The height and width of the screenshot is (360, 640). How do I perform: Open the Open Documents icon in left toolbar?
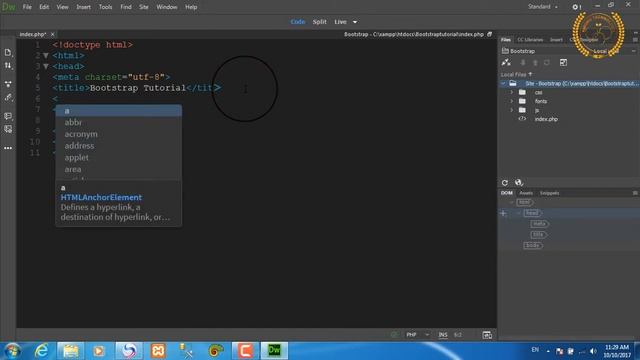[8, 53]
